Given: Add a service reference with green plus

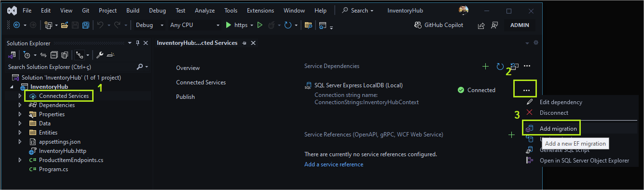Looking at the screenshot, I should coord(511,135).
